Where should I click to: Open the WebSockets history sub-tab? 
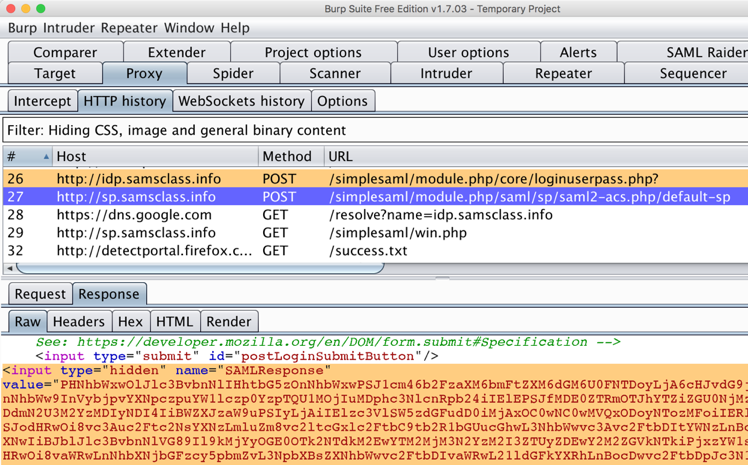tap(241, 101)
